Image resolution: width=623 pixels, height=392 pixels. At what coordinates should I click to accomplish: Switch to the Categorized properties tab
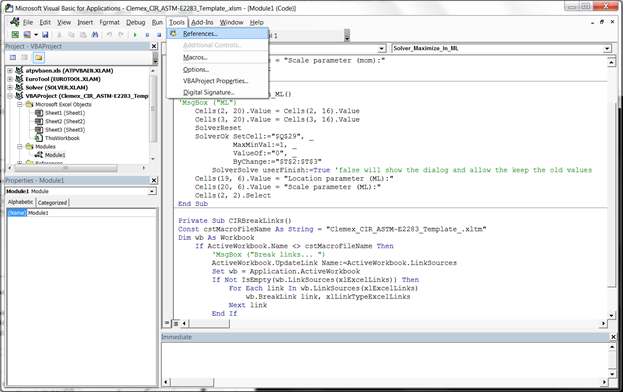(x=52, y=203)
